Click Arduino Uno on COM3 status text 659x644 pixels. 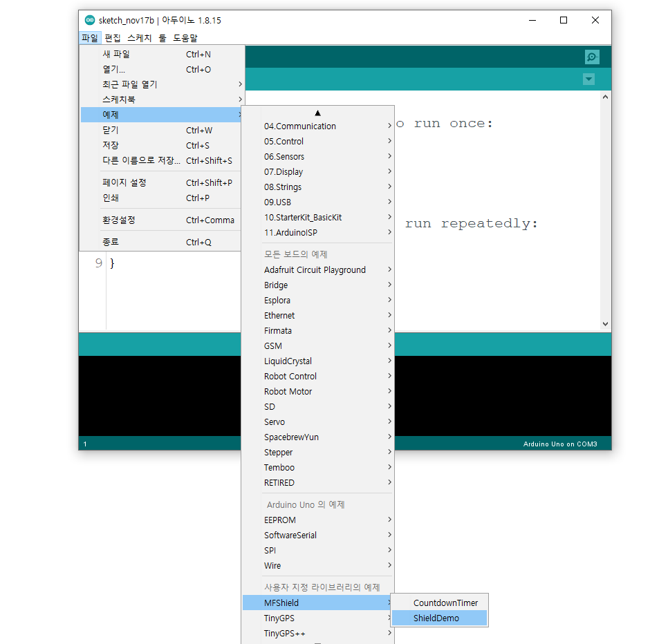(x=560, y=444)
